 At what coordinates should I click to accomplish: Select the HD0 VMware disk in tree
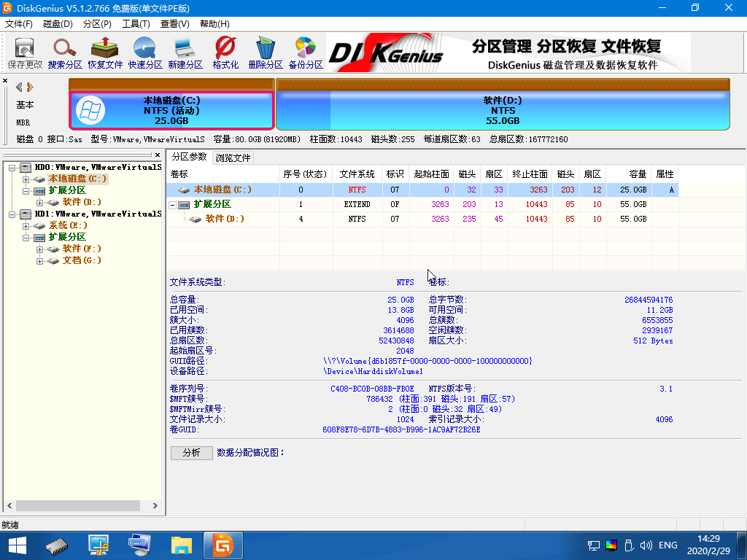coord(98,167)
